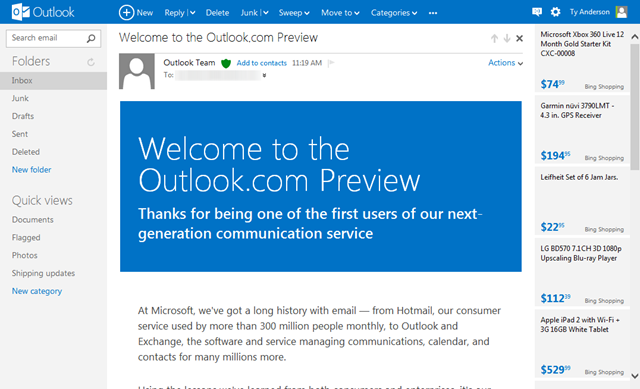
Task: Click the Folders heading
Action: click(x=31, y=61)
